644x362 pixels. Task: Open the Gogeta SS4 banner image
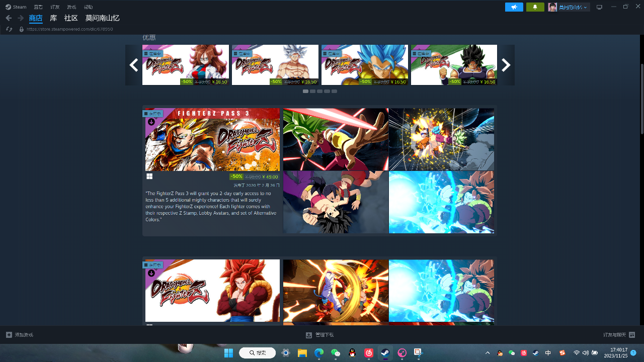pos(212,291)
